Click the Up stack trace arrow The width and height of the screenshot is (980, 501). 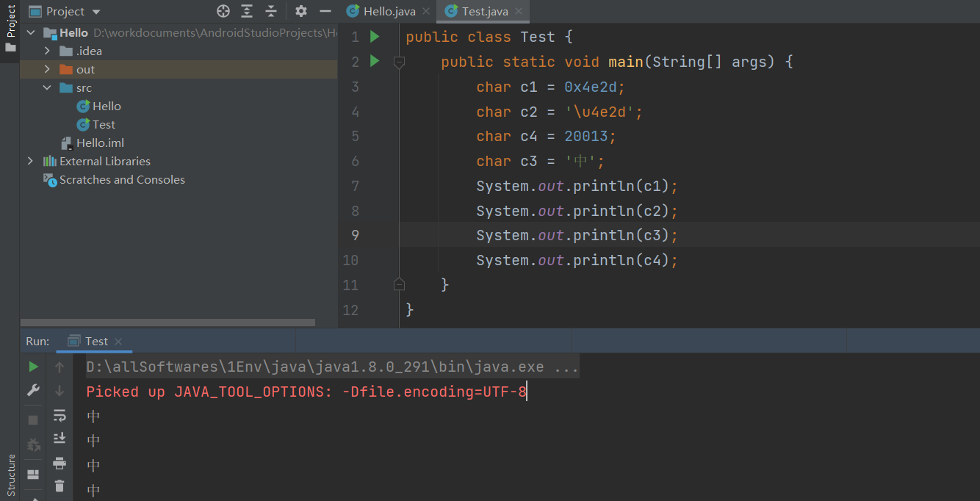[60, 367]
